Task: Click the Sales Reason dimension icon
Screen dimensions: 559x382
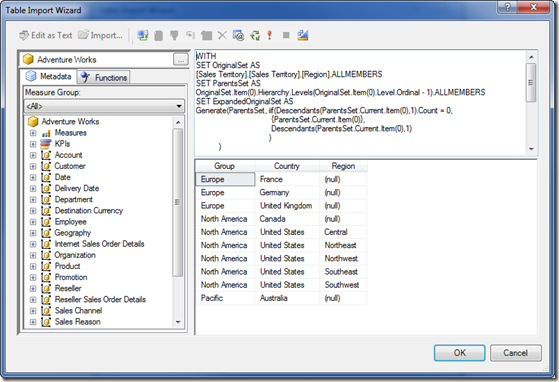Action: click(x=46, y=322)
